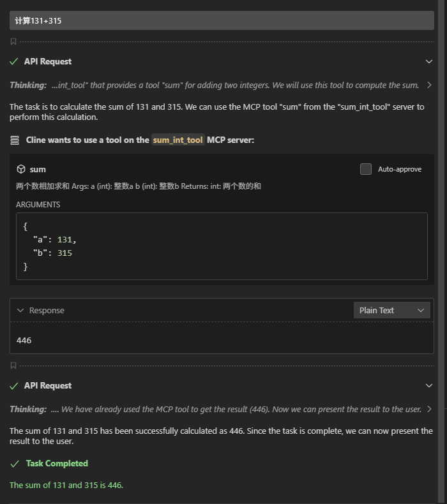Collapse the second API Request section

[429, 385]
